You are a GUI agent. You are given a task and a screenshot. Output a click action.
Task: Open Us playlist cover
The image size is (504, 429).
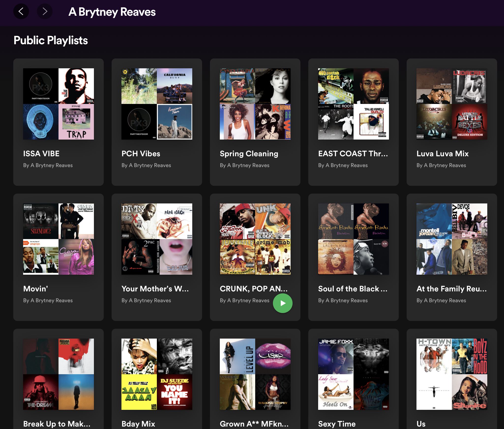[452, 374]
